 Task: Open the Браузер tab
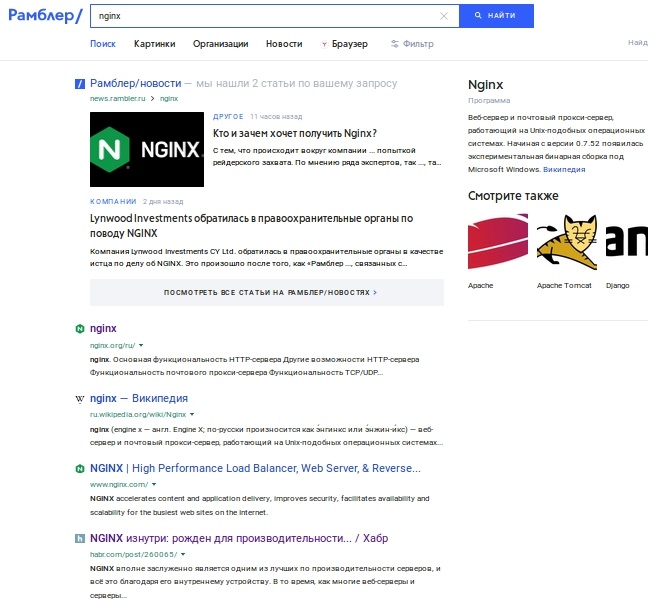coord(344,44)
